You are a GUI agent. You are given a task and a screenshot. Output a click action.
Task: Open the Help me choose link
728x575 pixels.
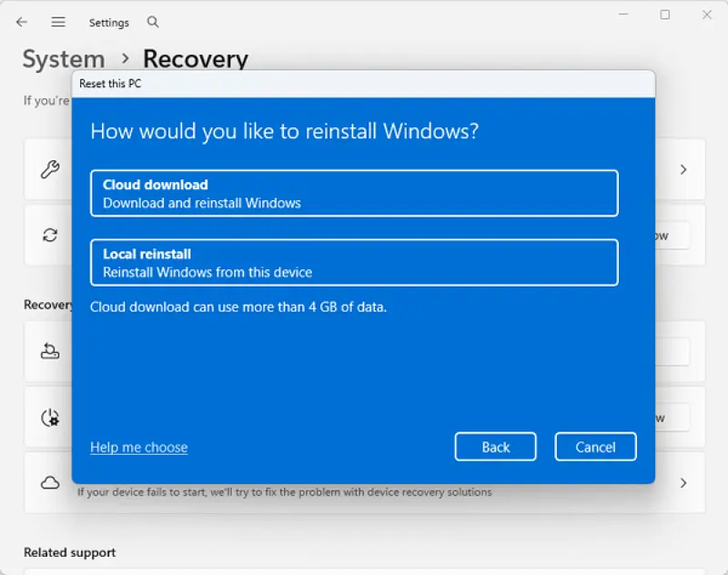(x=139, y=447)
